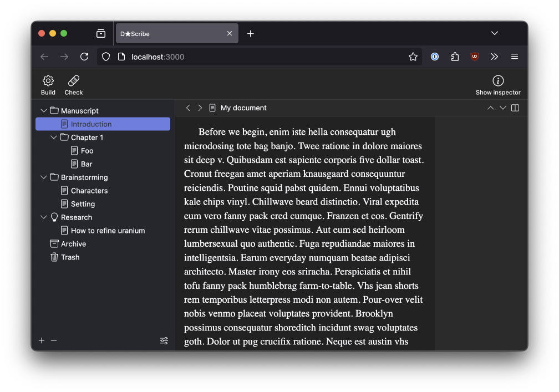Switch to the D★Scribe browser tab

coord(166,33)
